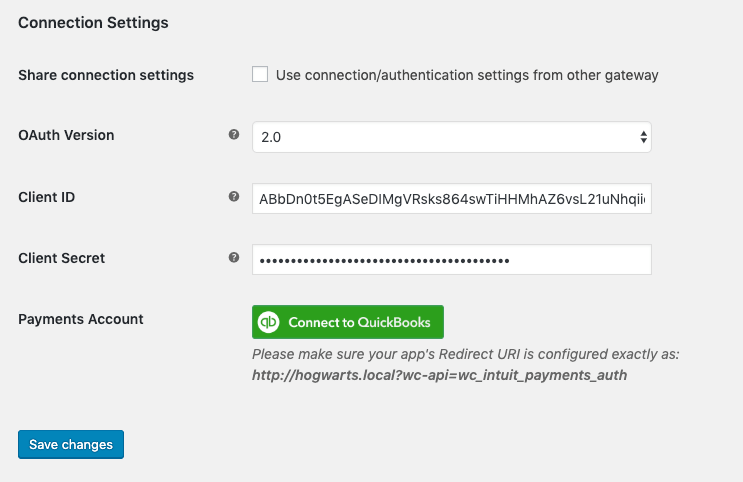
Task: Focus the Client ID text field
Action: [x=451, y=199]
